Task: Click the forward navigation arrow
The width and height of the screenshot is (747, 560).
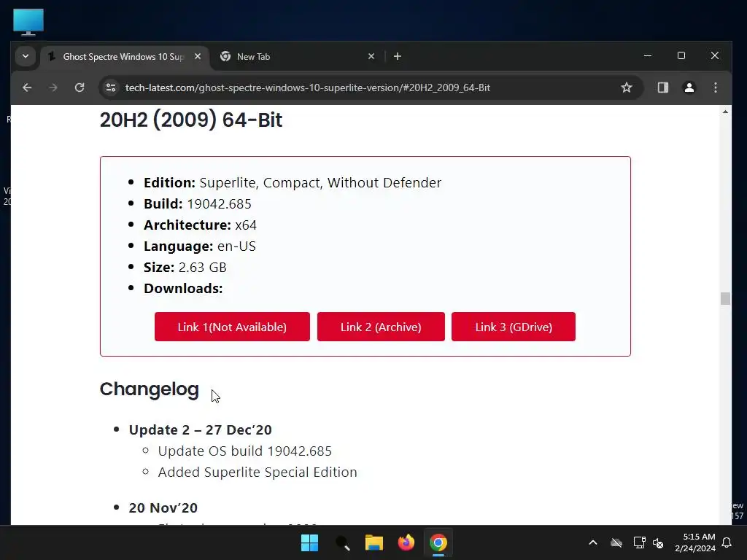Action: coord(53,87)
